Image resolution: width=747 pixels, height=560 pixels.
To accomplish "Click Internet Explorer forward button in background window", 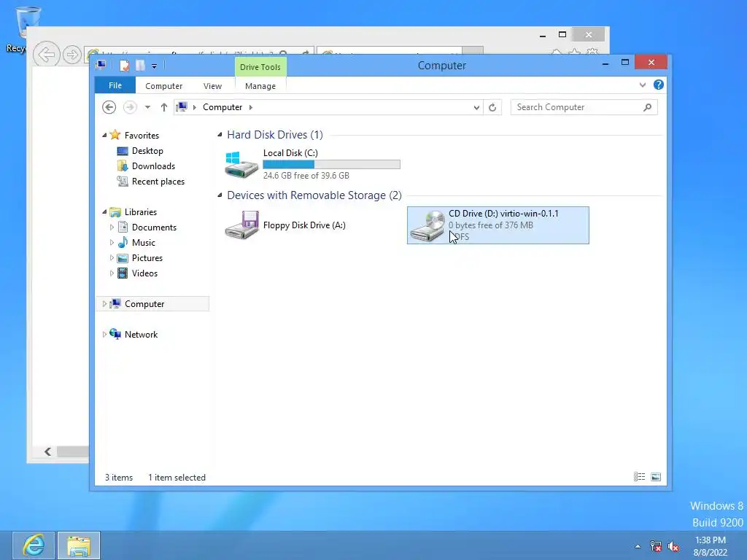I will coord(72,55).
